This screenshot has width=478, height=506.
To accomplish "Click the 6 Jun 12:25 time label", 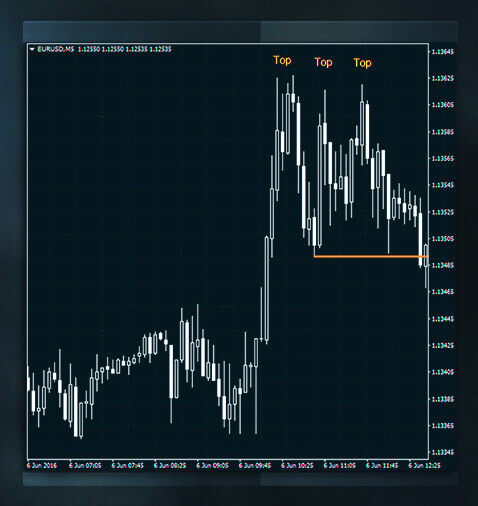I will coord(424,465).
